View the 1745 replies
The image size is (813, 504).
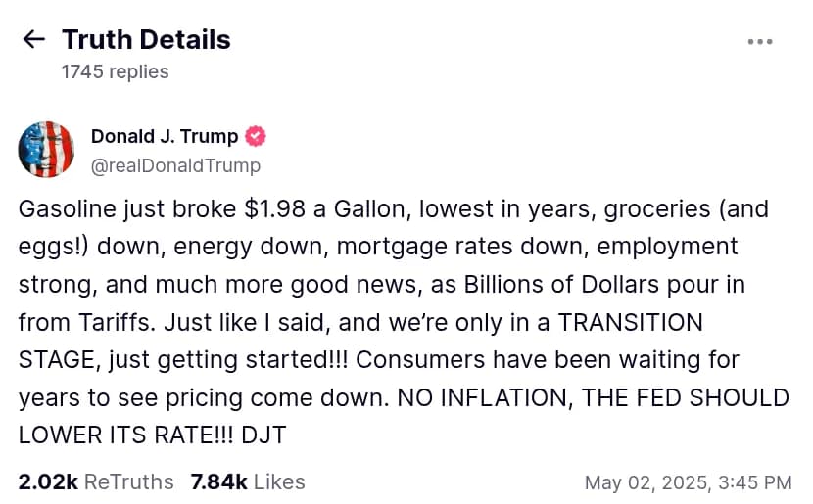(x=115, y=71)
